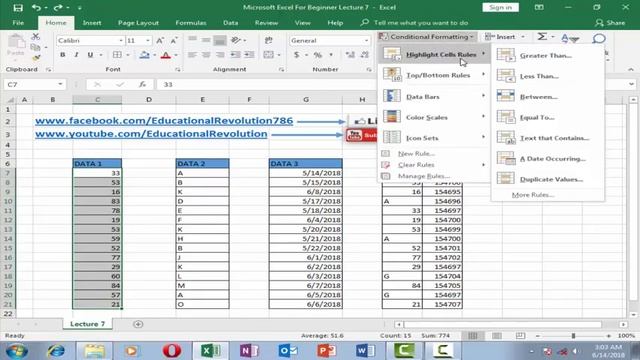Image resolution: width=640 pixels, height=360 pixels.
Task: Click the Save icon in Quick Access Toolbar
Action: pyautogui.click(x=18, y=7)
